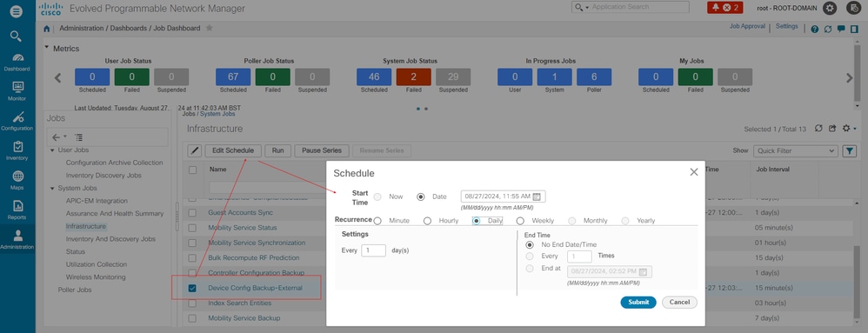
Task: Select Hourly recurrence
Action: point(427,221)
